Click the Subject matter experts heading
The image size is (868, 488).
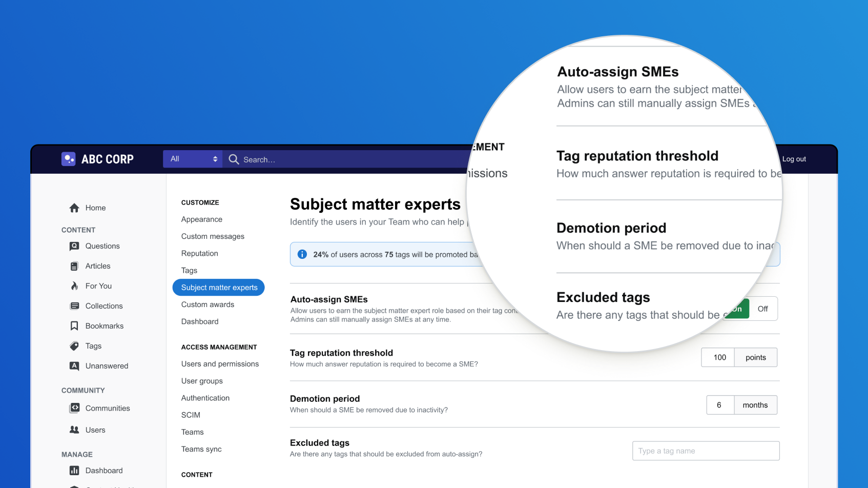coord(375,204)
